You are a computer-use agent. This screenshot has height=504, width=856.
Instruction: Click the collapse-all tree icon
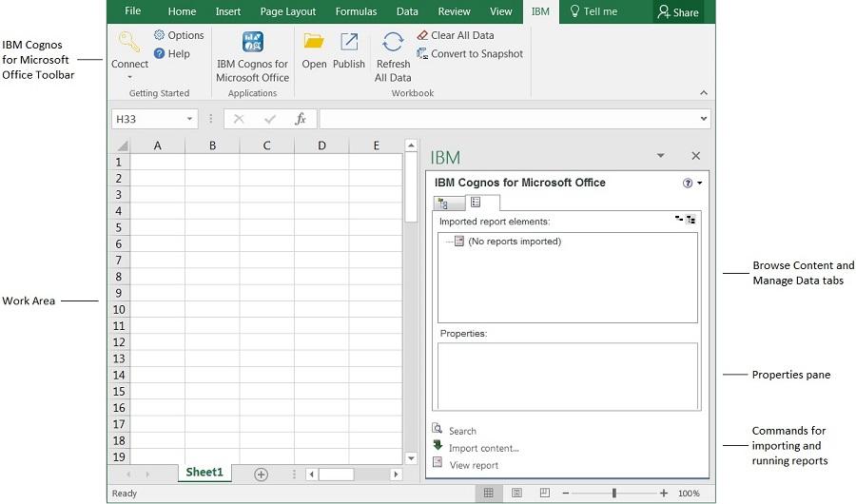click(x=679, y=219)
